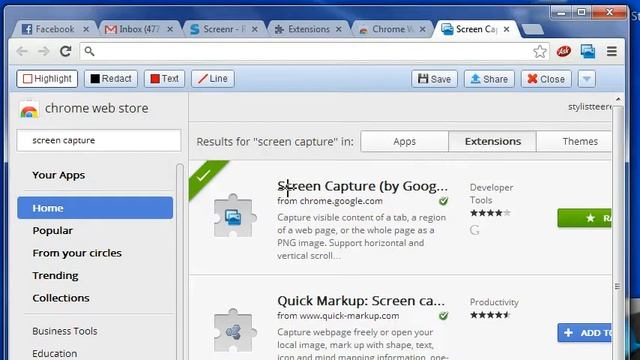640x360 pixels.
Task: Select the Highlight annotation tool
Action: [x=47, y=79]
